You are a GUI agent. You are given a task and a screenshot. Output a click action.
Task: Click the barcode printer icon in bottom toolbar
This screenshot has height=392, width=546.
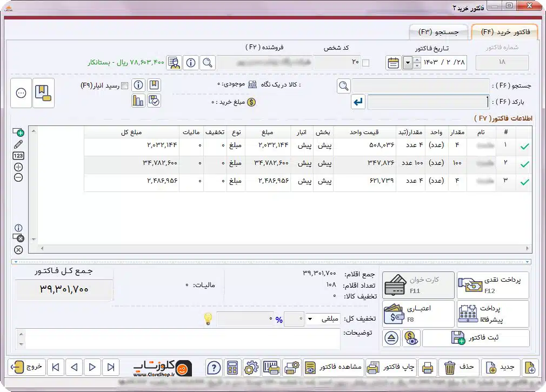pos(271,368)
